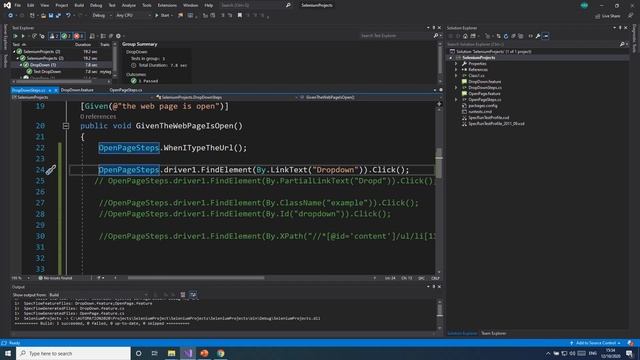Toggle the bookmark icon in toolbar

pos(240,16)
